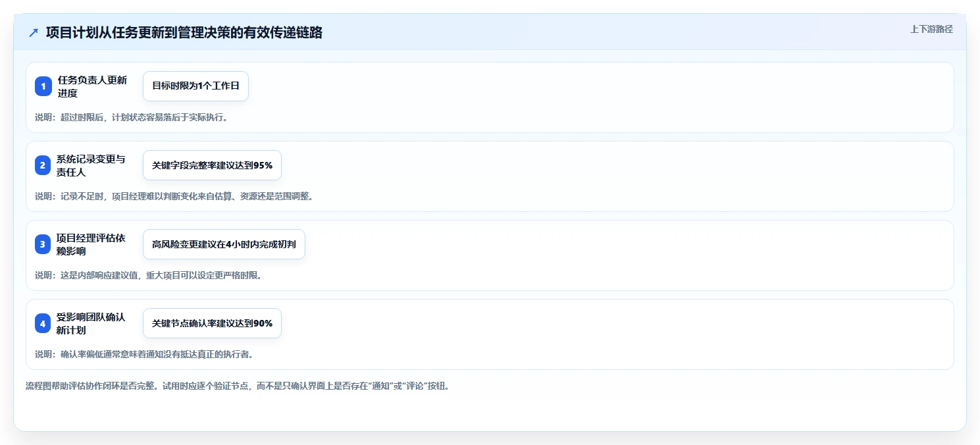
Task: Click the step number 1 badge
Action: pos(43,86)
